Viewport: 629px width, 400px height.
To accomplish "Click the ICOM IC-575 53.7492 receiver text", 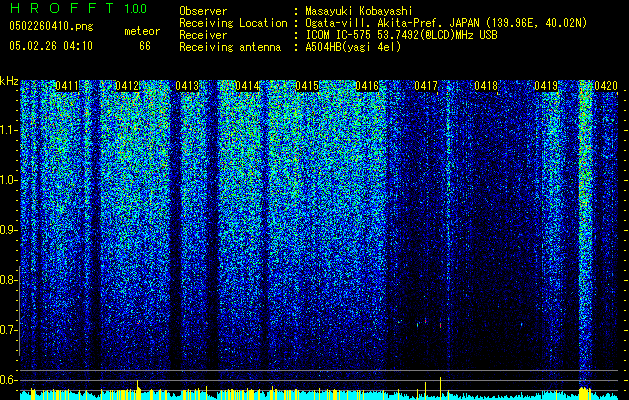I will (401, 35).
